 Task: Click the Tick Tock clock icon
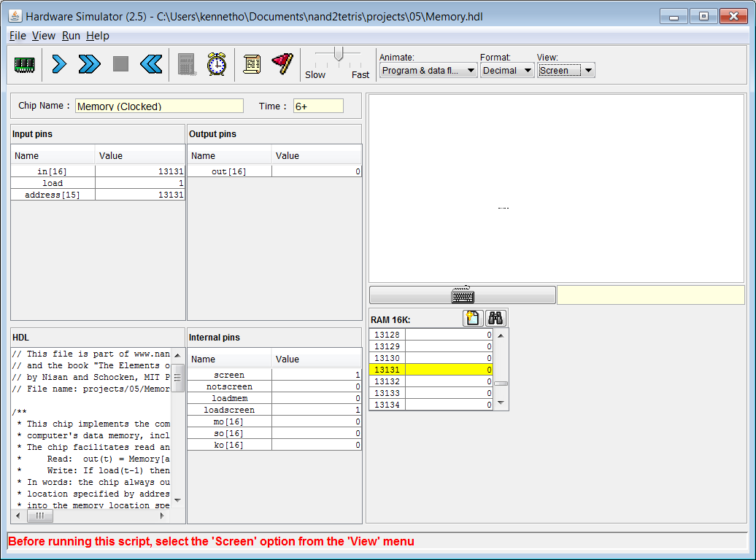pos(216,64)
